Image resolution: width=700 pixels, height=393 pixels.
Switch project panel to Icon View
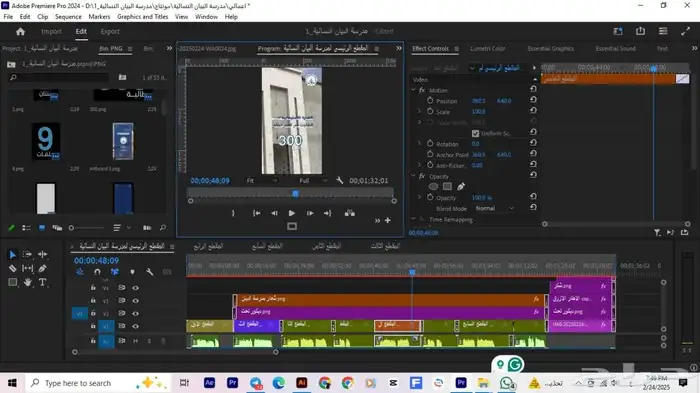click(42, 228)
